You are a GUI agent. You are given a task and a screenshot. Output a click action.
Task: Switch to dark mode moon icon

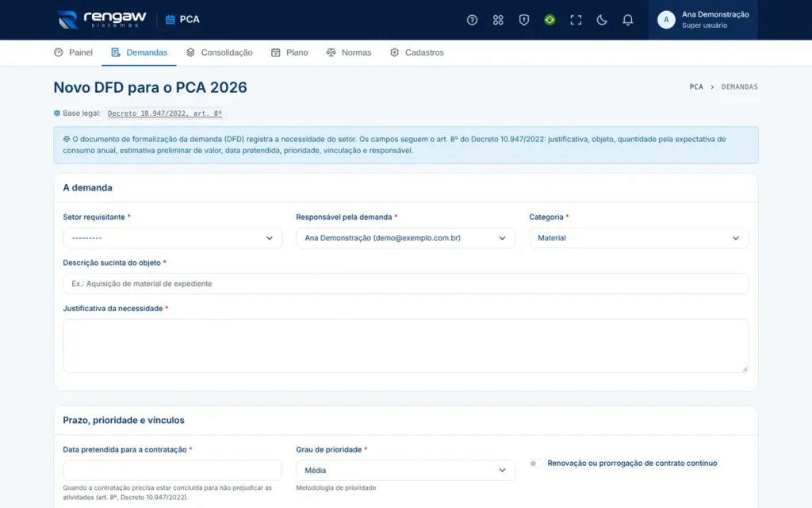[601, 20]
